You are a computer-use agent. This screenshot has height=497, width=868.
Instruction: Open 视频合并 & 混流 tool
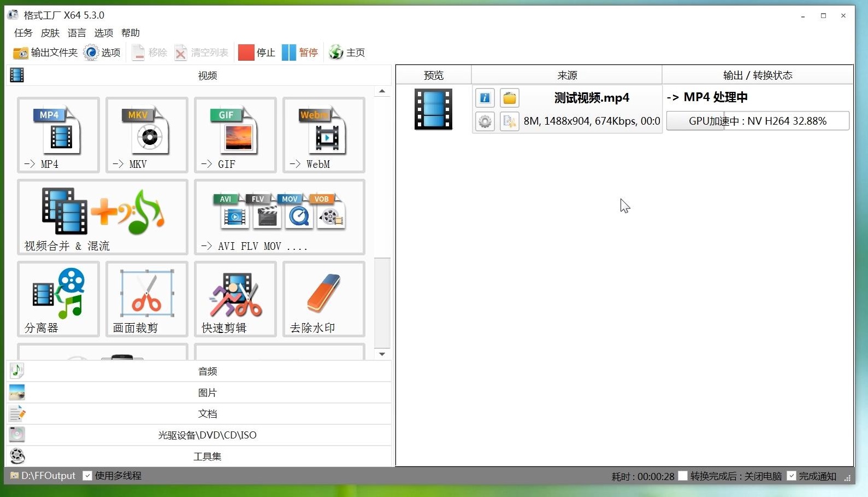[x=103, y=217]
